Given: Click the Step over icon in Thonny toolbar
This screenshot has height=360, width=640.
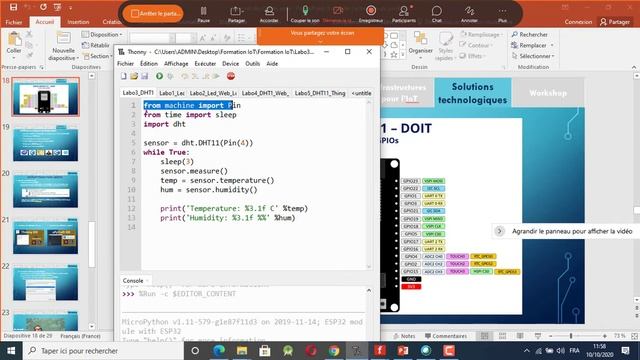Looking at the screenshot, I should click(185, 76).
